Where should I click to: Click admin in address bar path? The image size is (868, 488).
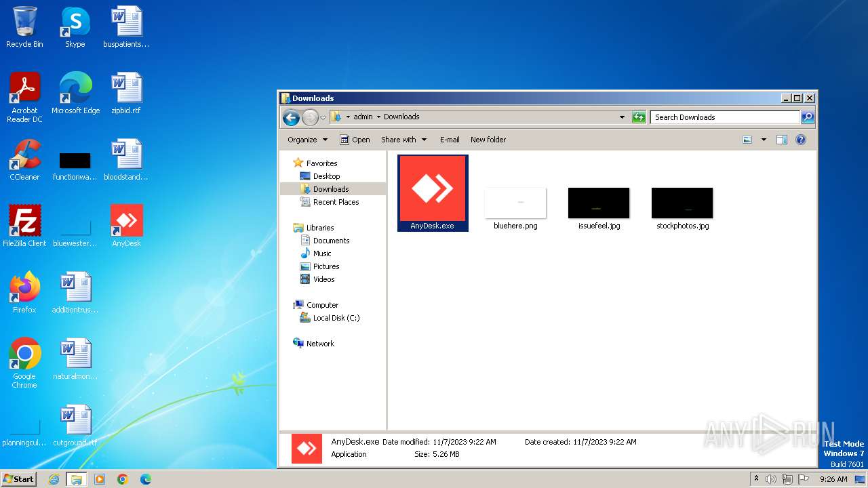tap(363, 117)
